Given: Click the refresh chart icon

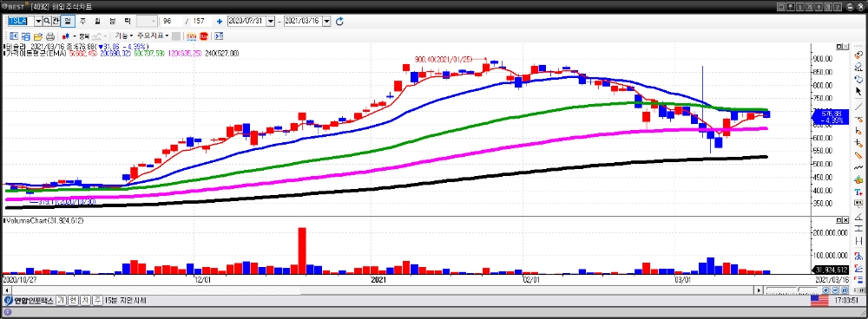Looking at the screenshot, I should point(340,21).
